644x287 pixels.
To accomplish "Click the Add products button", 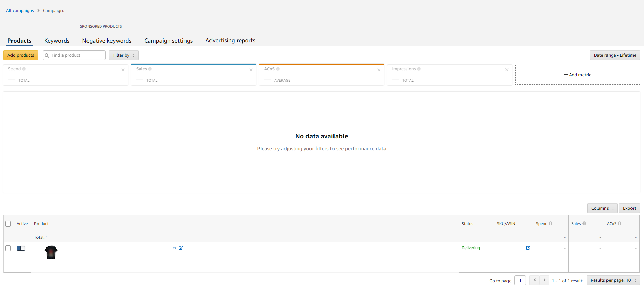I will 21,55.
